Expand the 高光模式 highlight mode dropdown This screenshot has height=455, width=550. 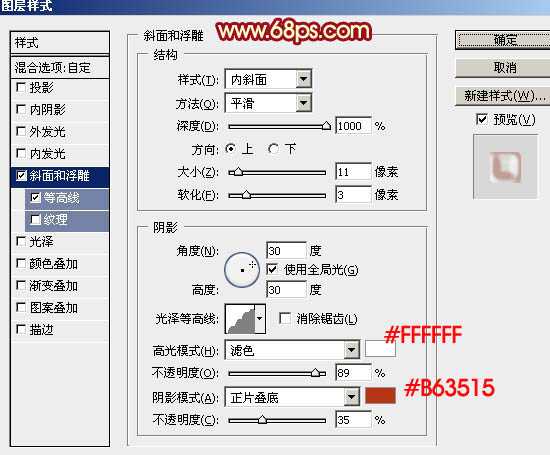pos(351,350)
